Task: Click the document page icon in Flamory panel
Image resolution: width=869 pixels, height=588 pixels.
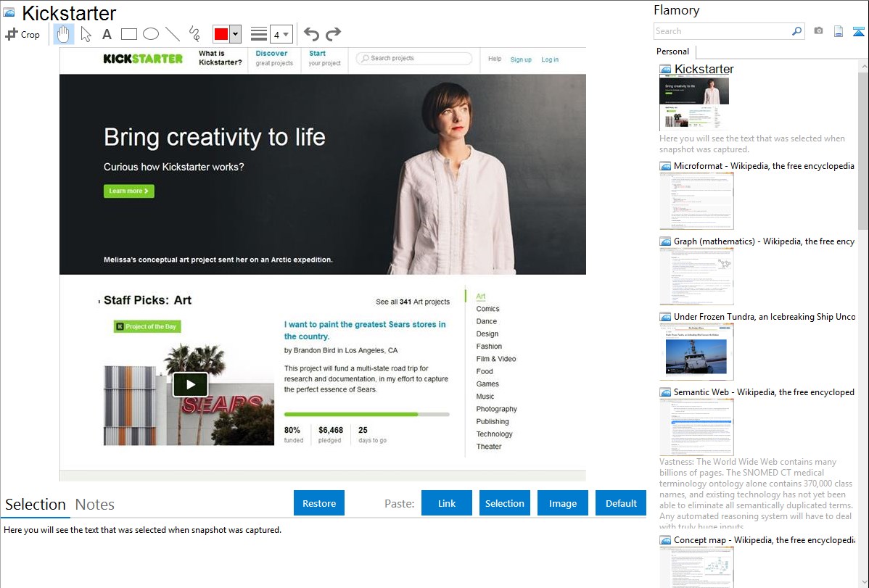Action: pyautogui.click(x=839, y=31)
